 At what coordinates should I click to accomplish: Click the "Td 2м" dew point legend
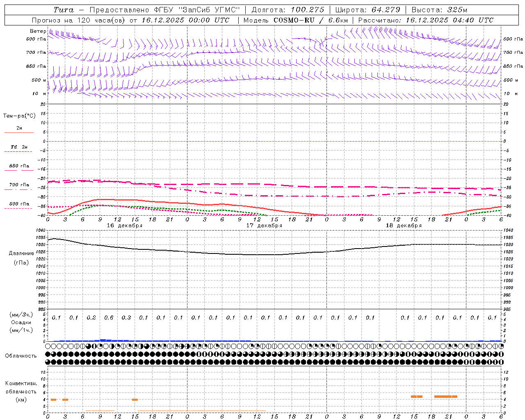point(19,147)
